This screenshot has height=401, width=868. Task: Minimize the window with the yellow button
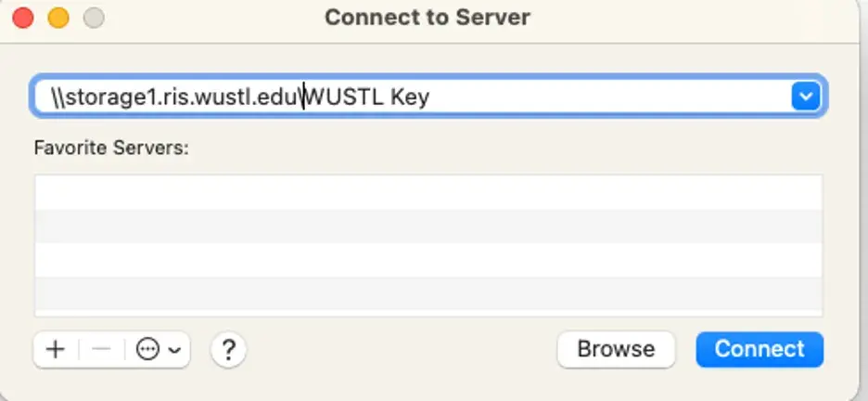58,18
